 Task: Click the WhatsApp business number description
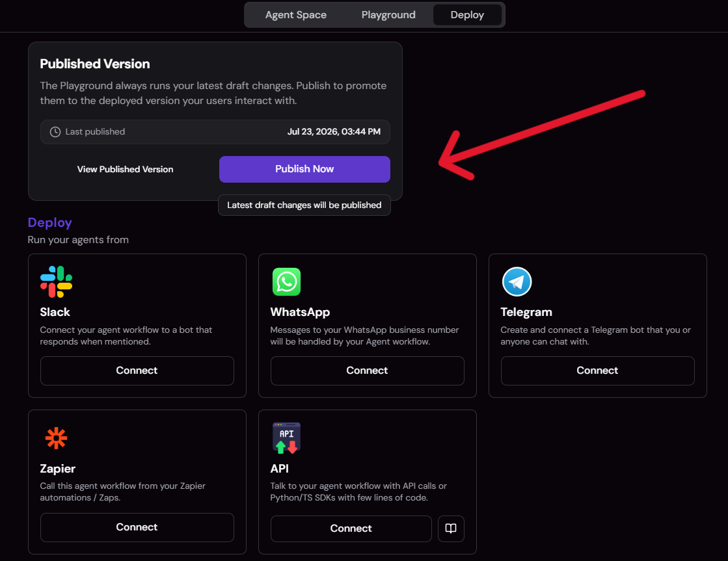(364, 335)
